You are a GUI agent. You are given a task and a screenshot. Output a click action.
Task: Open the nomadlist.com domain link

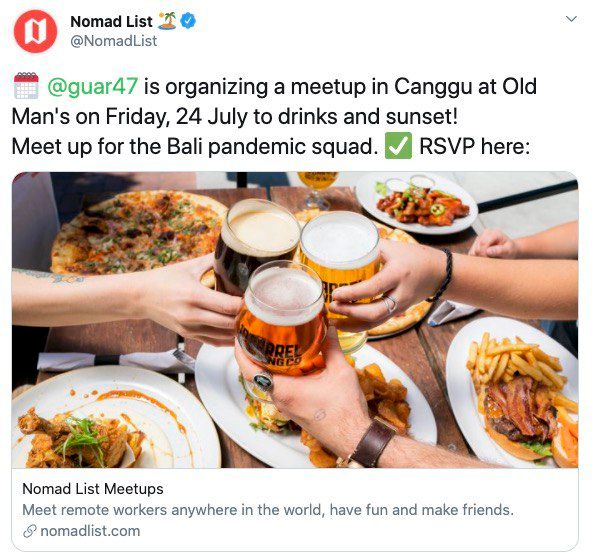[90, 531]
